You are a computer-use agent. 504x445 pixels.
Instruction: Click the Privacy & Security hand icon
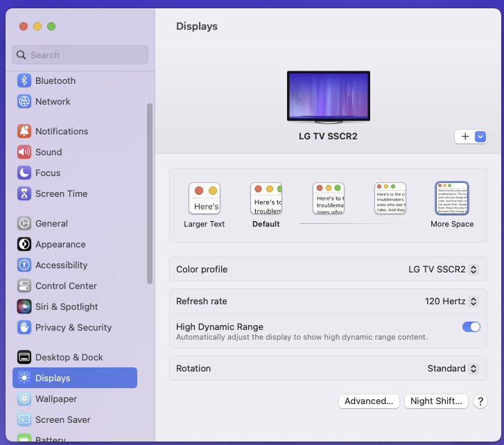[24, 327]
